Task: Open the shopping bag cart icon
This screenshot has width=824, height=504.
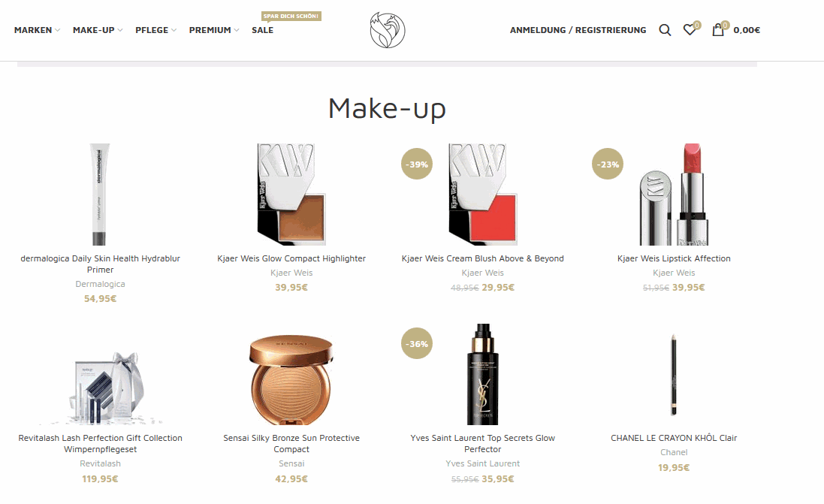Action: [718, 30]
